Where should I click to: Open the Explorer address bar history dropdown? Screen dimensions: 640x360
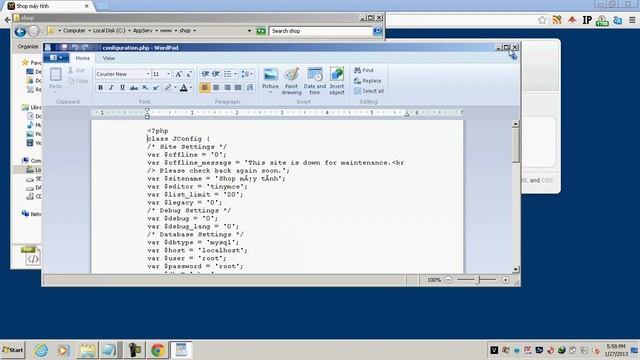tap(249, 31)
